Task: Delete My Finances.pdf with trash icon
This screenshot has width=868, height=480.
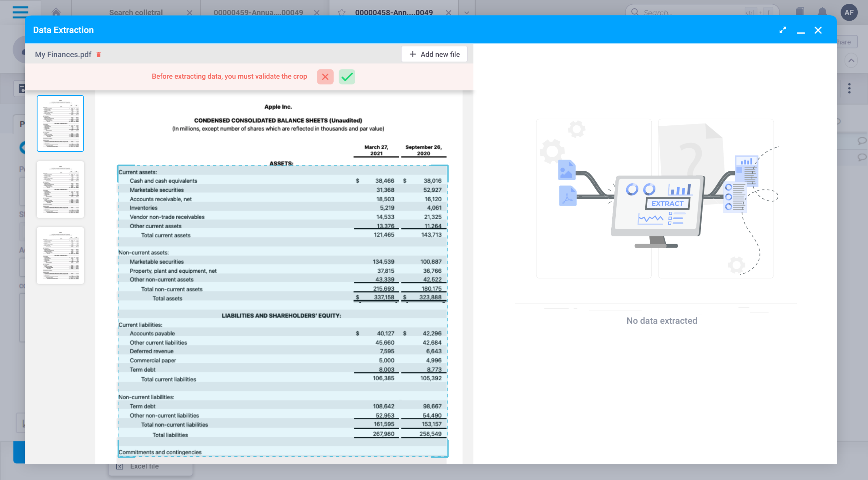Action: tap(99, 55)
